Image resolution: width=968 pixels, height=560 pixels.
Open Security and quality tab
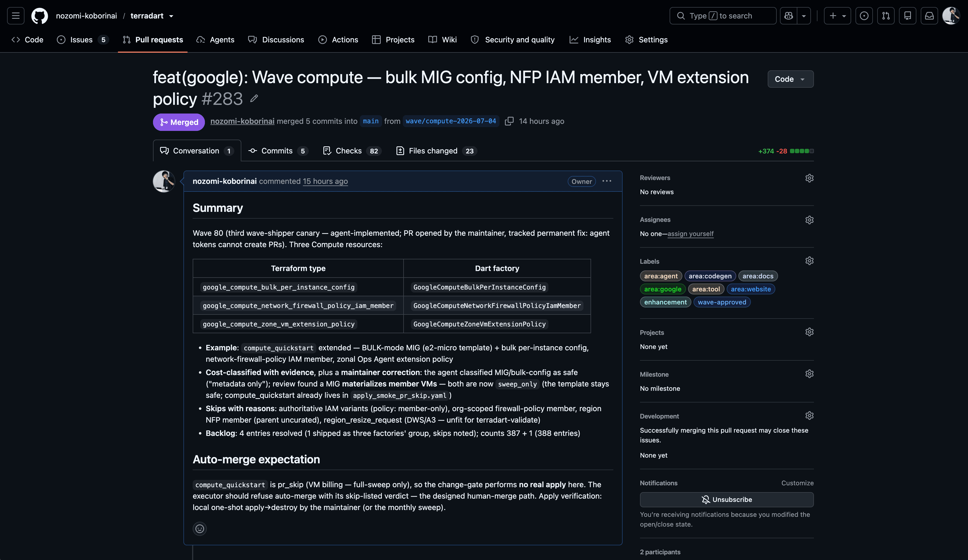pyautogui.click(x=513, y=40)
